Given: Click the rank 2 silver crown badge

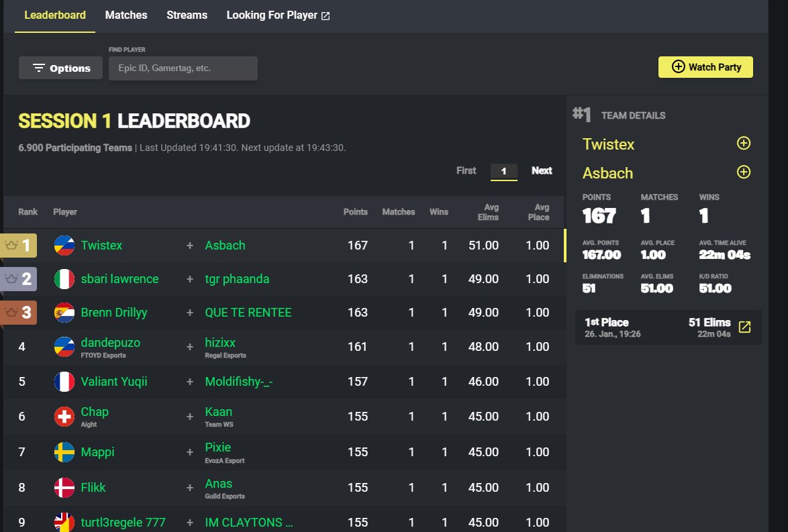Looking at the screenshot, I should click(18, 279).
